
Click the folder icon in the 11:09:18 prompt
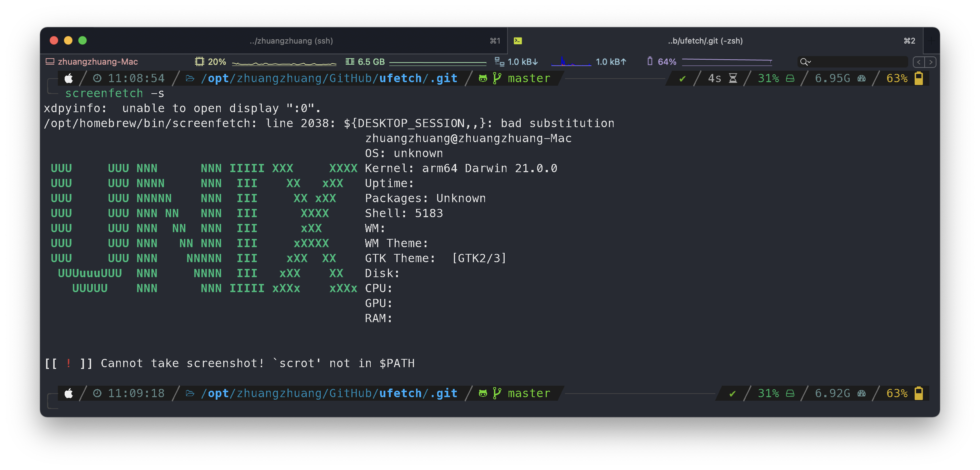coord(190,394)
